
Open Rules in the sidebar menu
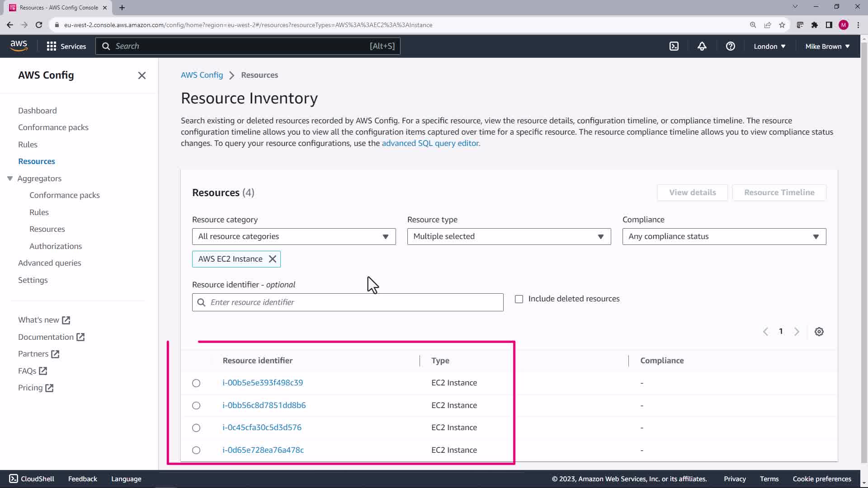tap(28, 145)
